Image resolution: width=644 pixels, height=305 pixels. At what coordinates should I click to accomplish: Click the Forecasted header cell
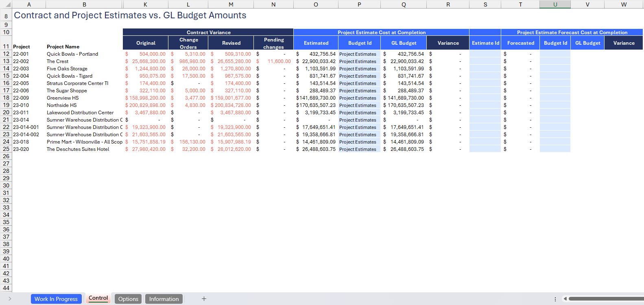click(521, 43)
